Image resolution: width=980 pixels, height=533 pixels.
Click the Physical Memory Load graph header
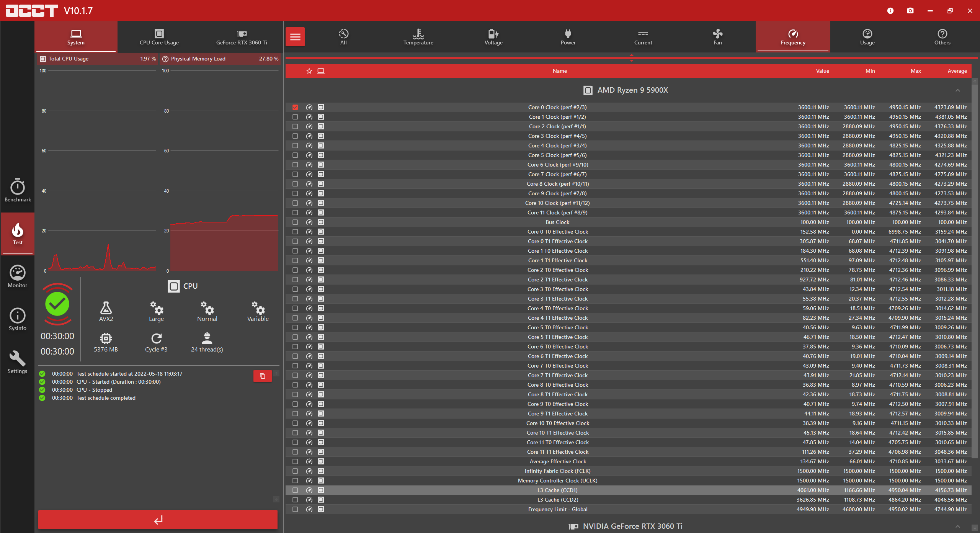pos(220,59)
